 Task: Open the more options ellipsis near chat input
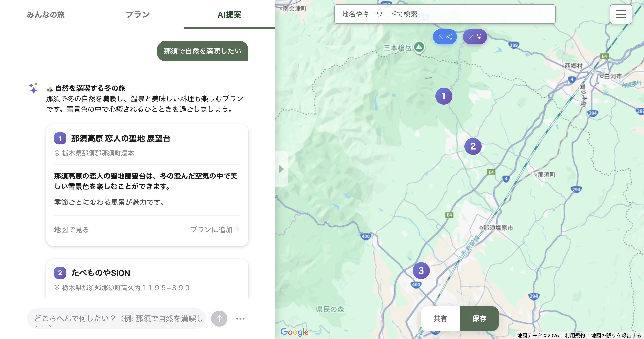tap(241, 318)
